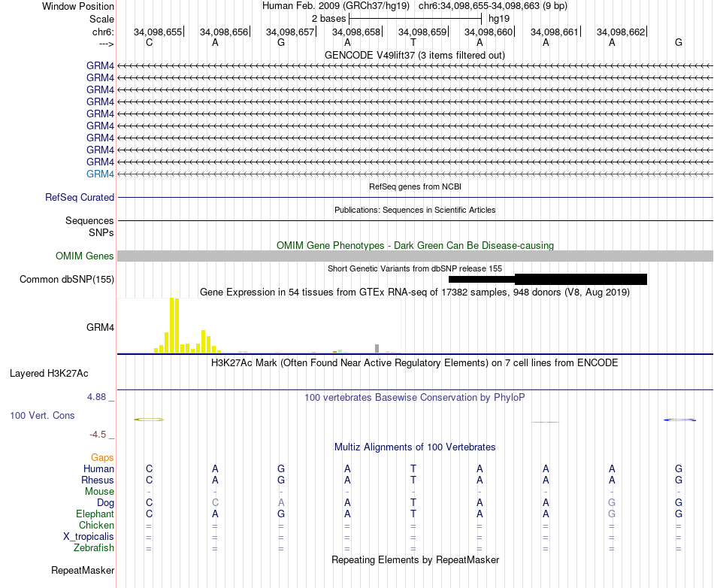This screenshot has width=714, height=588.
Task: Click the Zebrafish alignment row label
Action: [x=94, y=548]
